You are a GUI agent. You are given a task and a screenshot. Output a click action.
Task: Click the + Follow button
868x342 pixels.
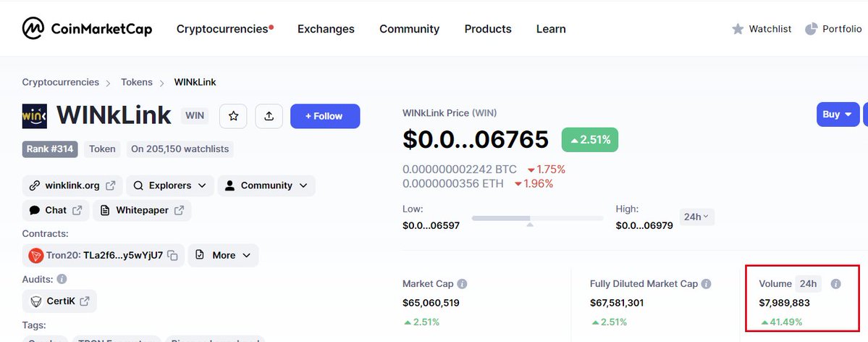[325, 116]
